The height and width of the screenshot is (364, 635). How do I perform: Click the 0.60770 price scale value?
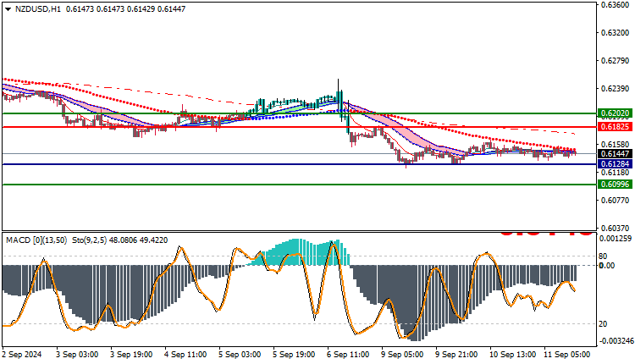pyautogui.click(x=616, y=200)
